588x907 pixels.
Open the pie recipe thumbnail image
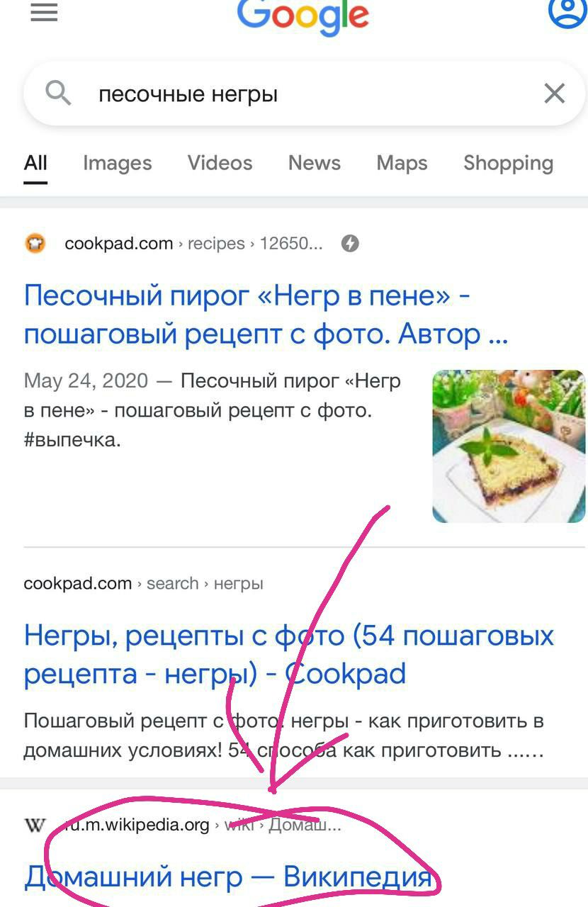pos(509,446)
